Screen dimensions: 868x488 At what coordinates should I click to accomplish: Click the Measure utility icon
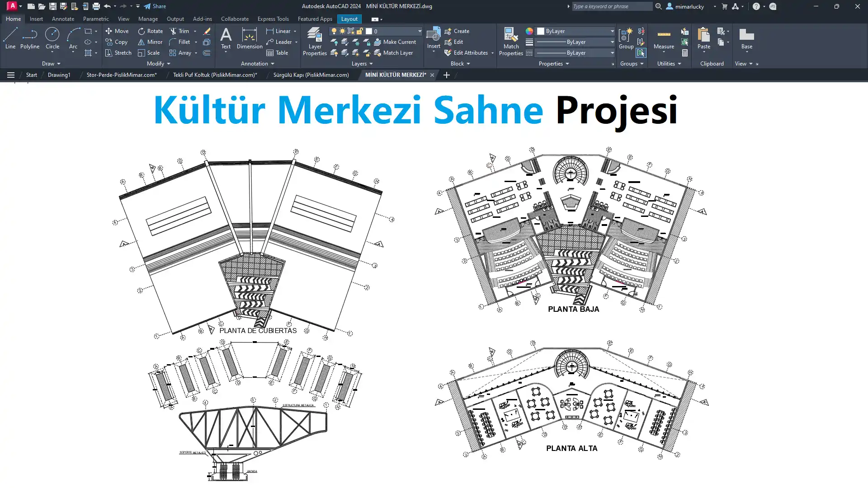[664, 38]
